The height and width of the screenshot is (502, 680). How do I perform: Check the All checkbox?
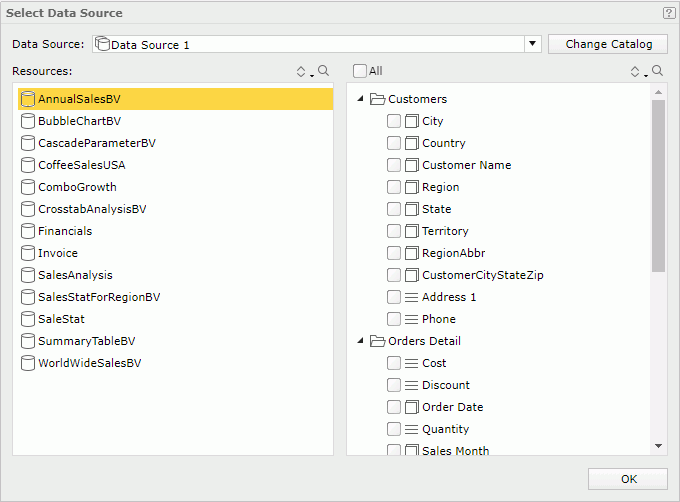pos(360,71)
